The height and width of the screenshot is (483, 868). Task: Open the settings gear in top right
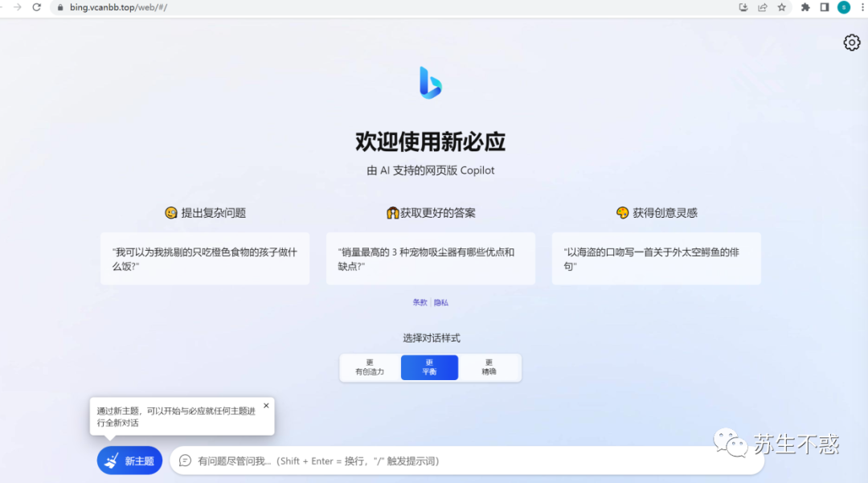pos(851,42)
